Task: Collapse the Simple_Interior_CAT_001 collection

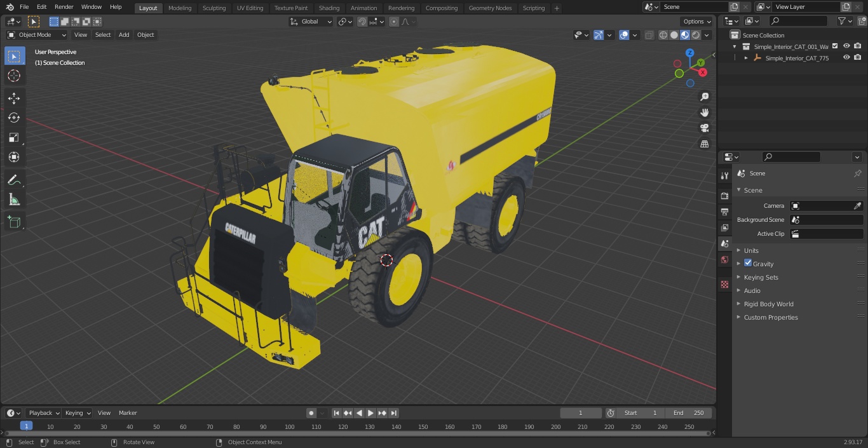Action: tap(735, 46)
